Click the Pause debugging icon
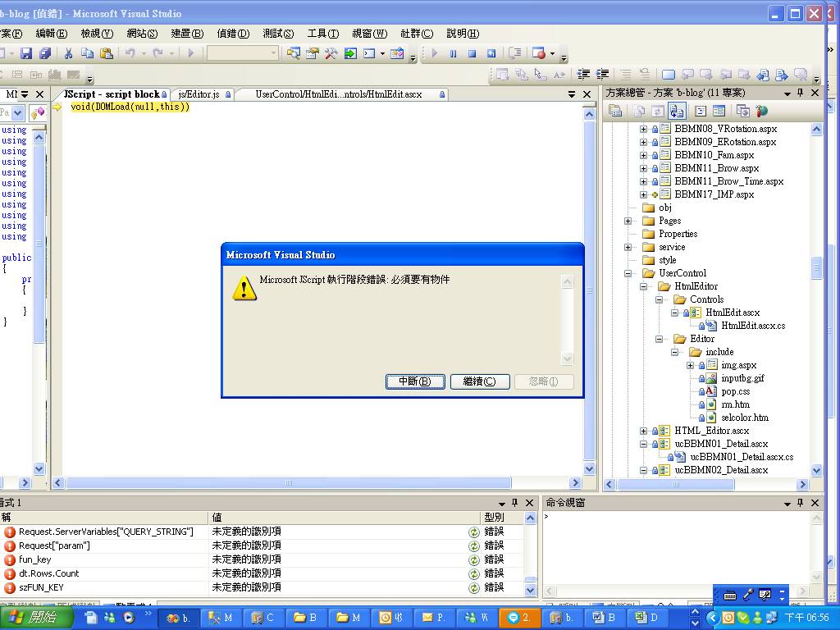The width and height of the screenshot is (840, 630). pos(453,53)
